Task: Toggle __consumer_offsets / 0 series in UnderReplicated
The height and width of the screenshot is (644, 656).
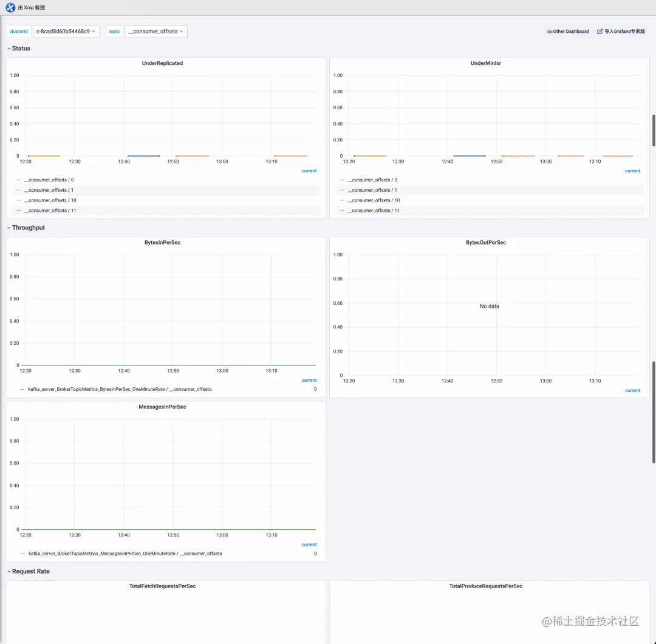Action: point(49,180)
